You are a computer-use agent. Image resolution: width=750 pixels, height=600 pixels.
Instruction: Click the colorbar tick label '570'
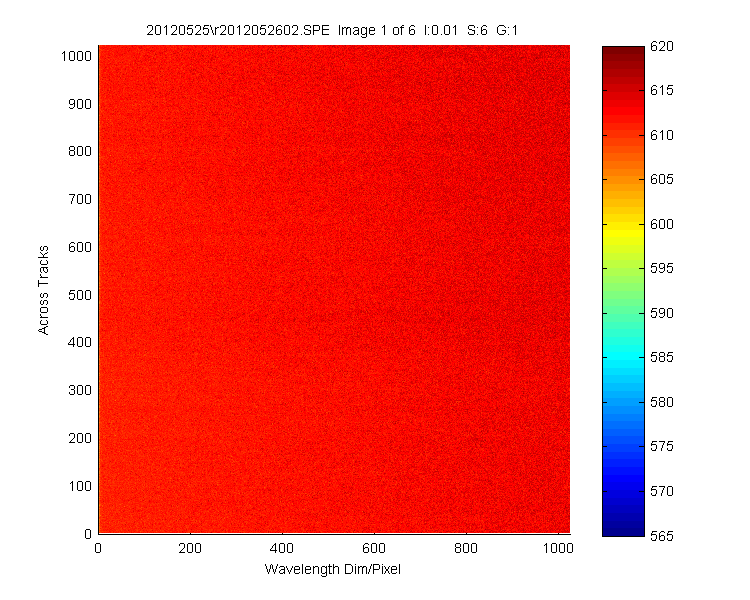[662, 491]
